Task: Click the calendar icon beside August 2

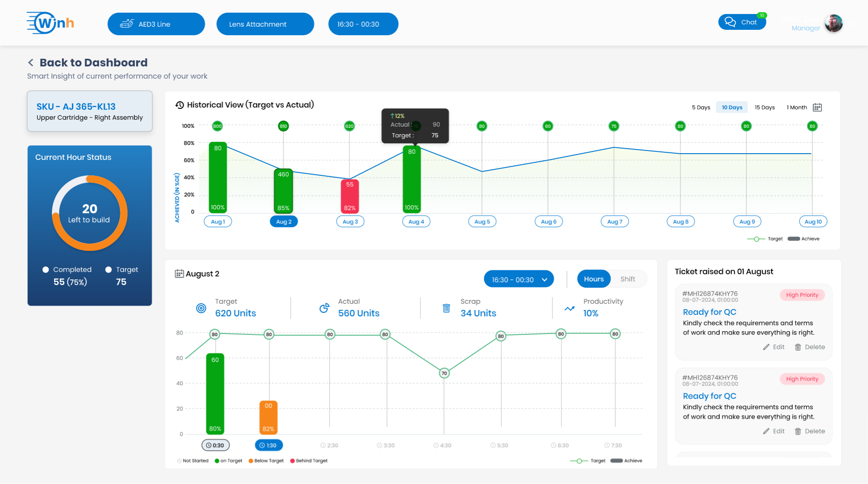Action: click(x=179, y=273)
